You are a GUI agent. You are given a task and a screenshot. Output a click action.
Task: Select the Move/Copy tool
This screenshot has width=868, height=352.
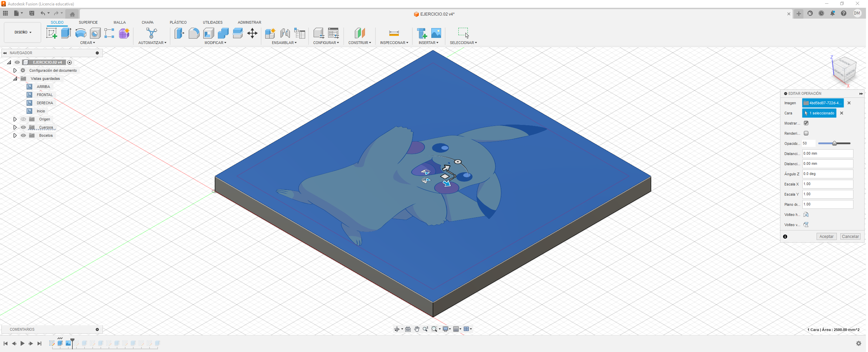click(x=252, y=33)
